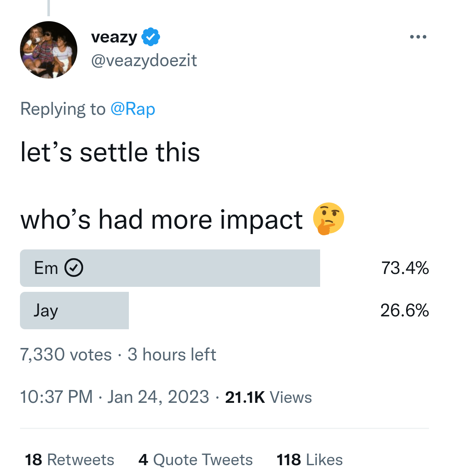Viewport: 449px width, 476px height.
Task: Open the @veazydoezit handle link
Action: tap(144, 61)
